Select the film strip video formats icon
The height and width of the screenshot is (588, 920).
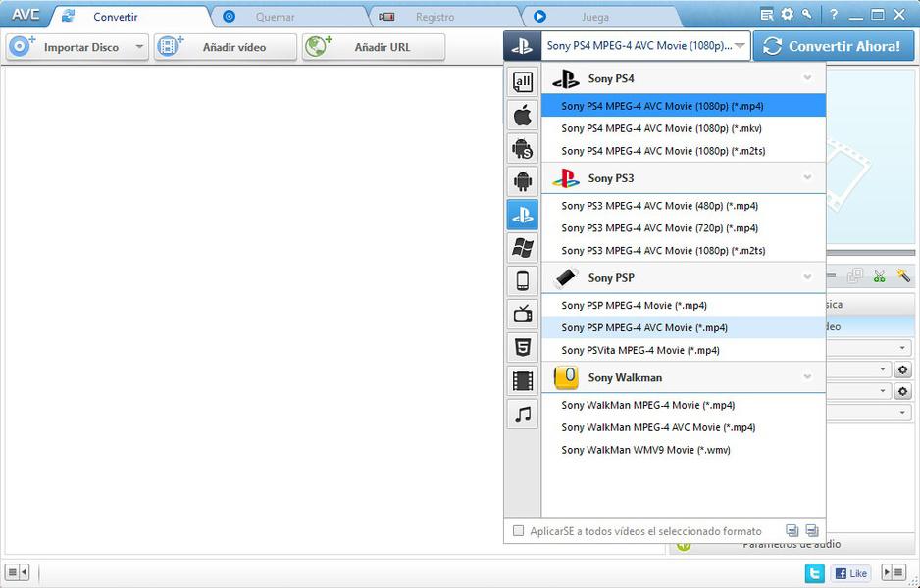coord(523,381)
